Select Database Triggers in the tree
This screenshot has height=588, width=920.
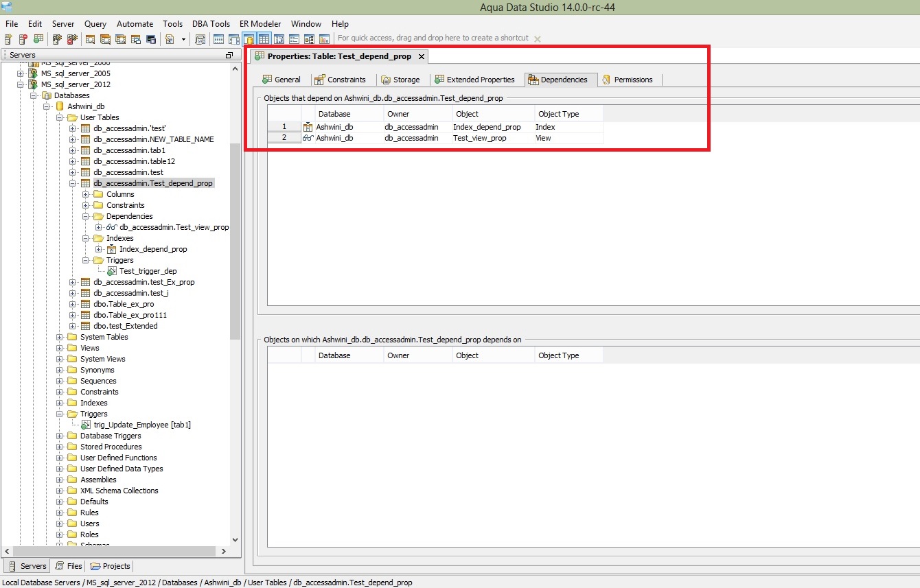tap(111, 436)
